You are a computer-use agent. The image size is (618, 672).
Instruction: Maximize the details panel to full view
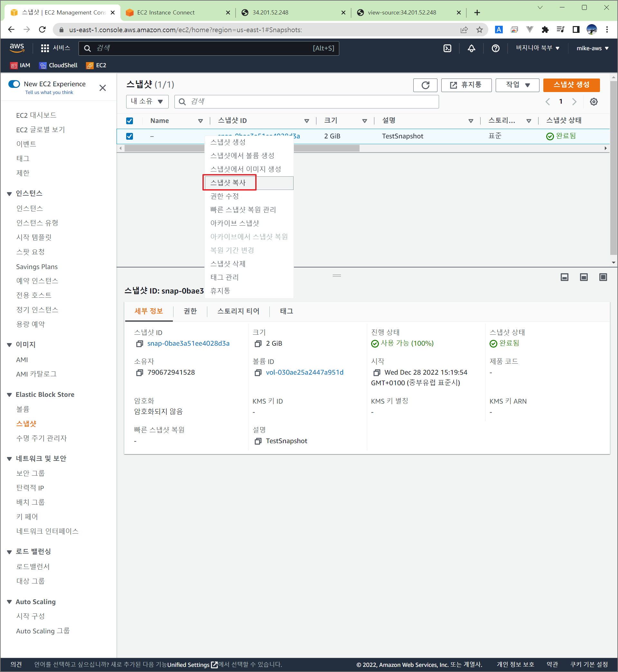(x=603, y=277)
